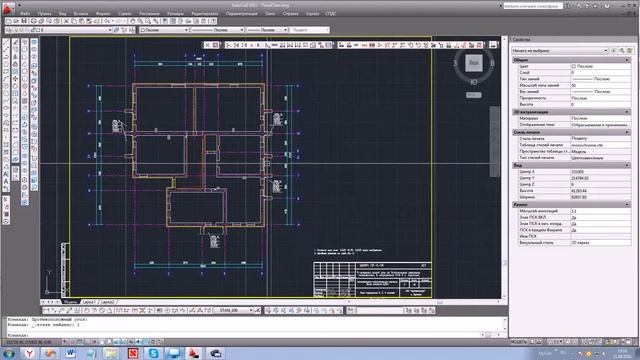Open the Правка menu
The image size is (640, 360).
click(x=44, y=13)
